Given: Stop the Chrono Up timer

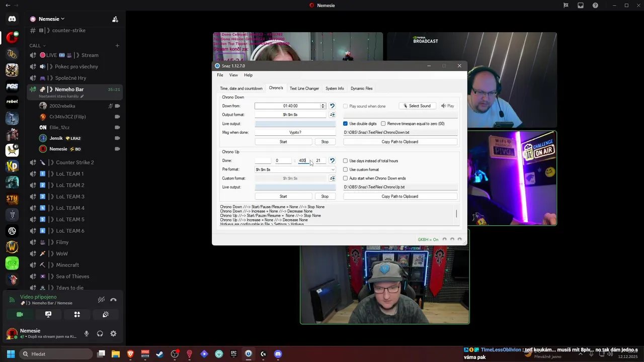Looking at the screenshot, I should pyautogui.click(x=325, y=197).
